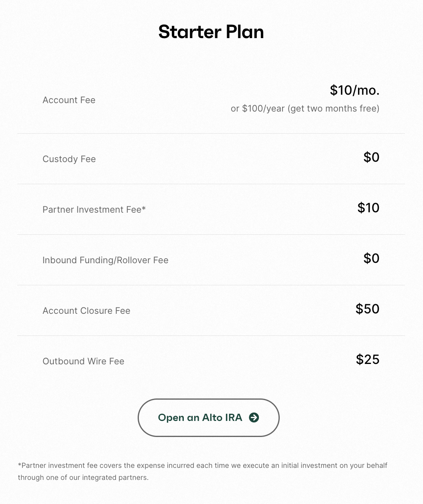Click the partner investment fee footnote text
The height and width of the screenshot is (504, 423).
click(x=203, y=471)
